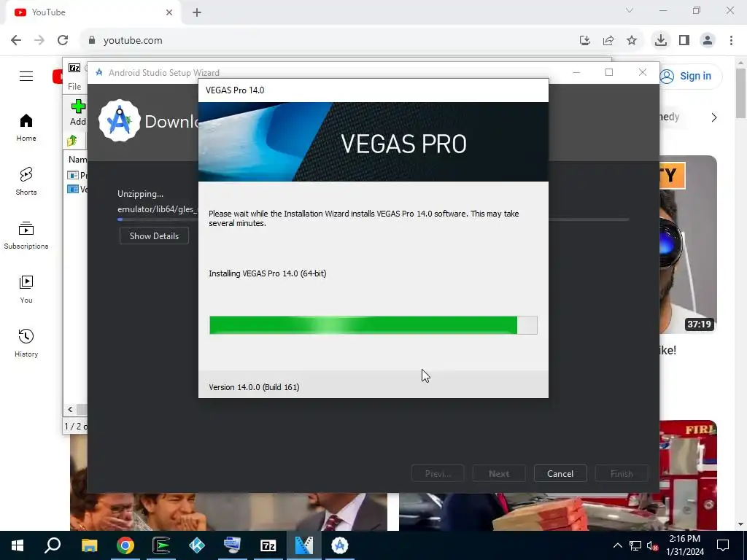Close the YouTube tab

169,12
